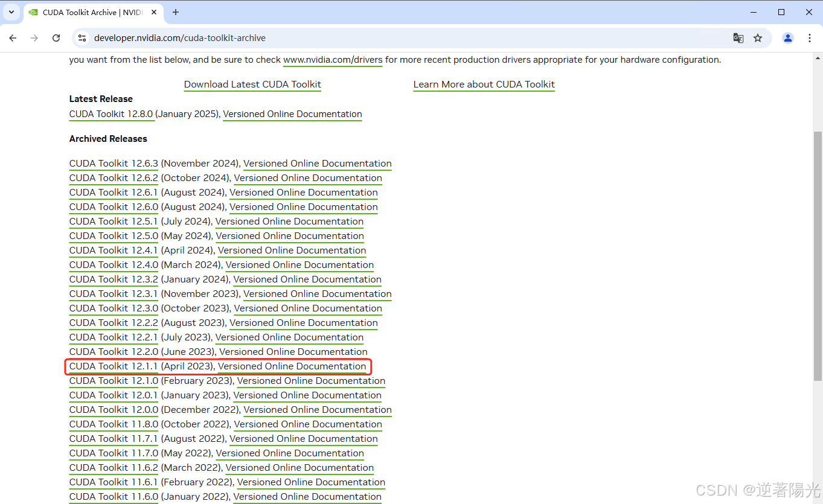The height and width of the screenshot is (504, 823).
Task: Open site information icon in address bar
Action: point(83,38)
